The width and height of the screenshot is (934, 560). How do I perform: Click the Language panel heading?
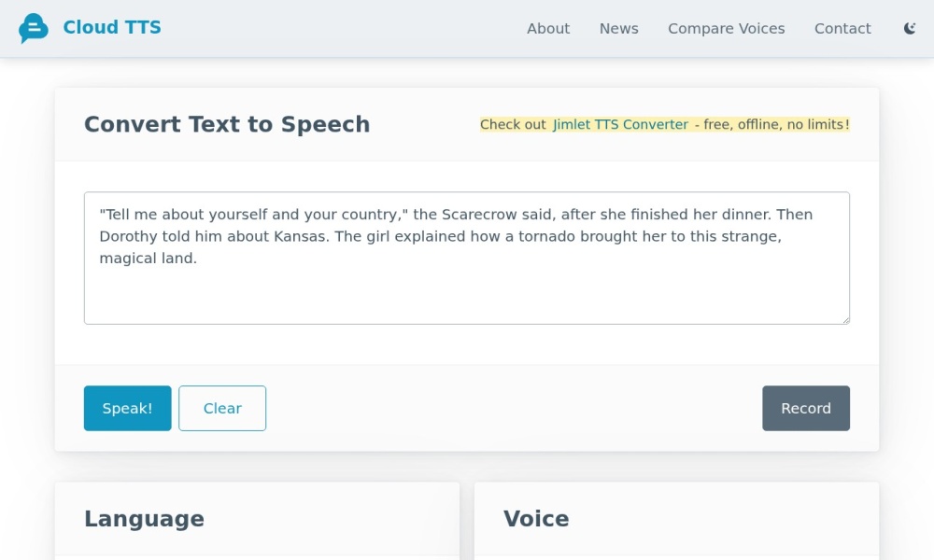tap(144, 519)
